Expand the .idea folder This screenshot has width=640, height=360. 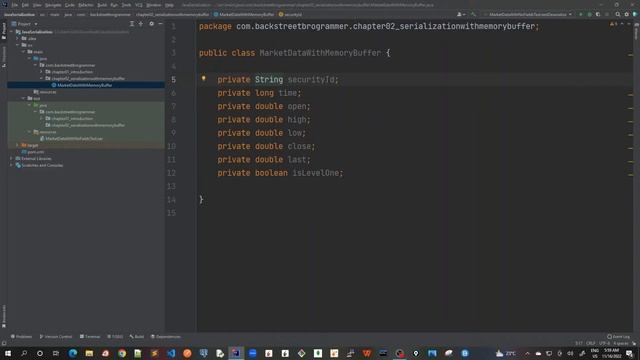(x=18, y=38)
